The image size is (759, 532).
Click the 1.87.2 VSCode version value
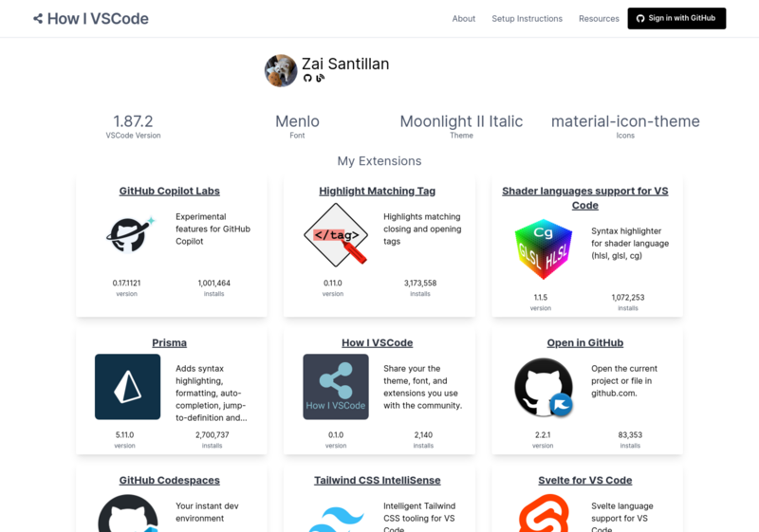point(133,121)
